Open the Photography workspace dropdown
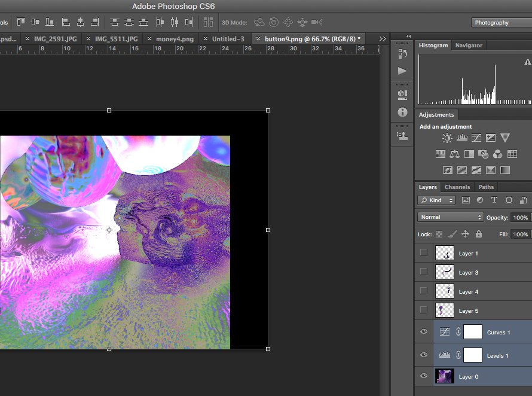 click(x=502, y=23)
